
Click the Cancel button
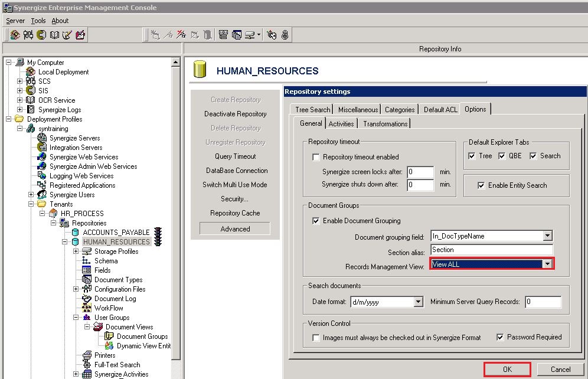(560, 369)
